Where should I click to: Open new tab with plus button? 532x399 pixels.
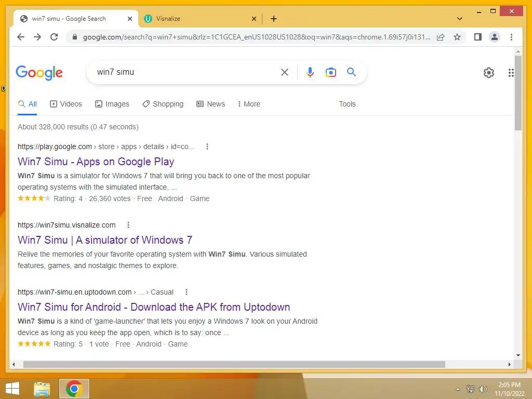point(273,19)
